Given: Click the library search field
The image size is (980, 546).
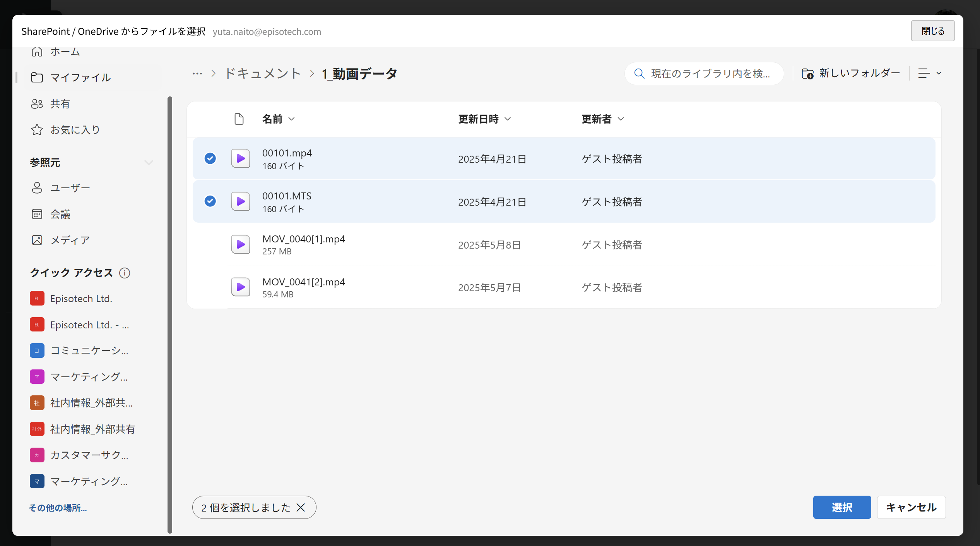Looking at the screenshot, I should click(x=704, y=74).
